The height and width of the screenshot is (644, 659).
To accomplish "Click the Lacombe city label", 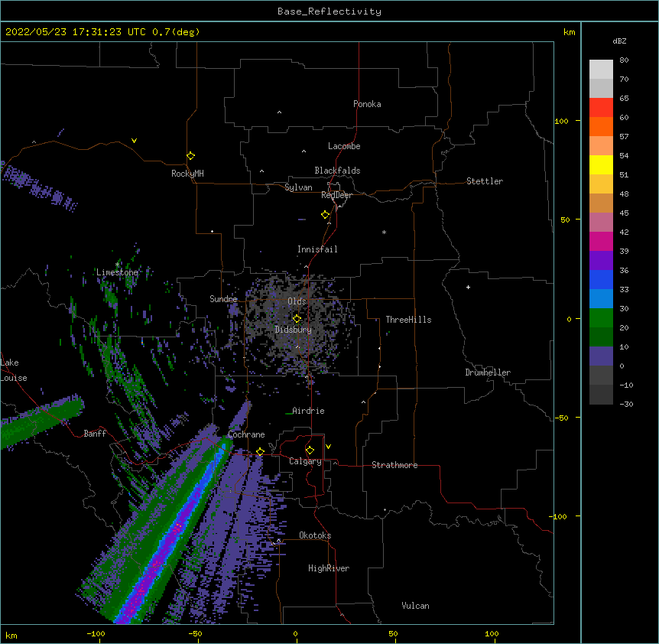I will 344,146.
